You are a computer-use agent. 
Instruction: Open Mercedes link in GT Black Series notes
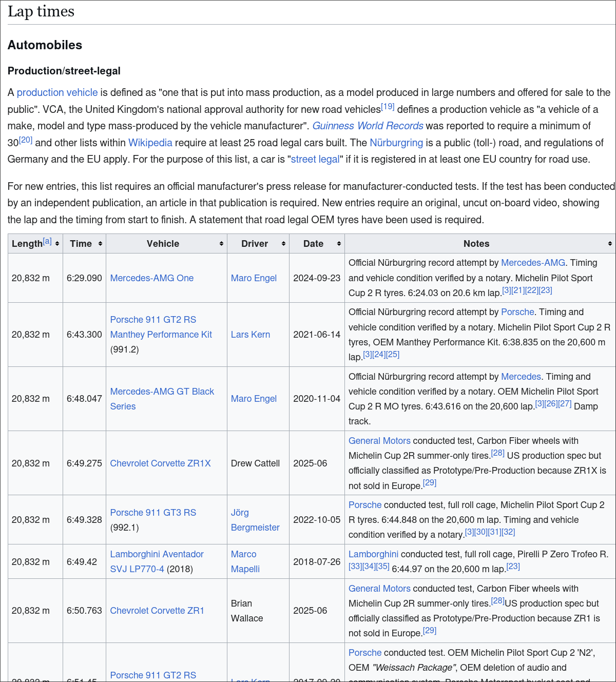[521, 377]
